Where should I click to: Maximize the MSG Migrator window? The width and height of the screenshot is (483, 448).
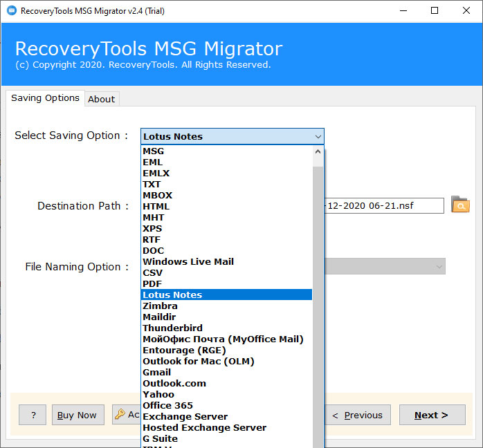tap(435, 11)
